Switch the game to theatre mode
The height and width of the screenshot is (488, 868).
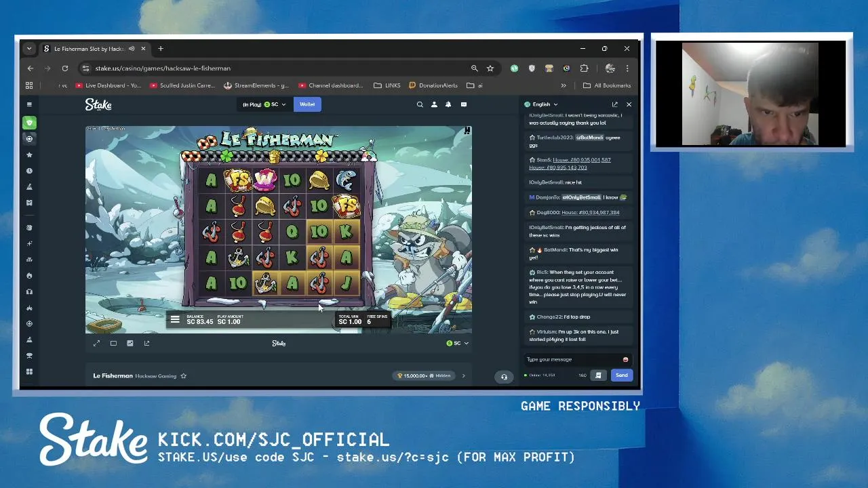[113, 343]
